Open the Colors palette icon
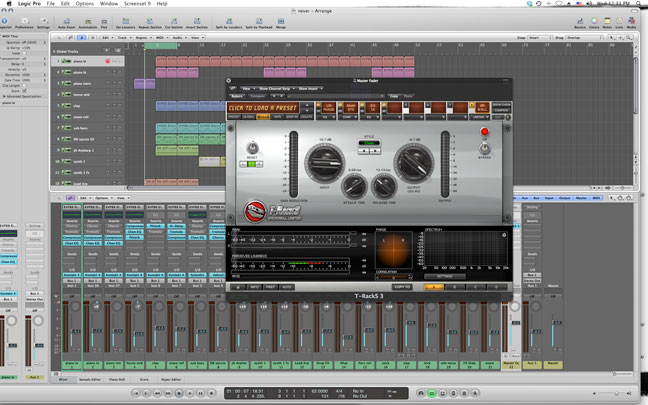The width and height of the screenshot is (648, 405). 594,21
